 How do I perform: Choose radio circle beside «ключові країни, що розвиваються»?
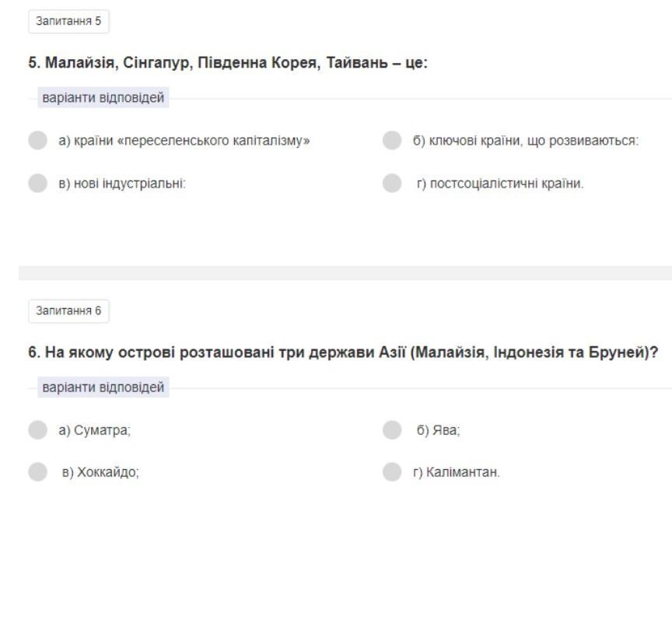point(392,141)
